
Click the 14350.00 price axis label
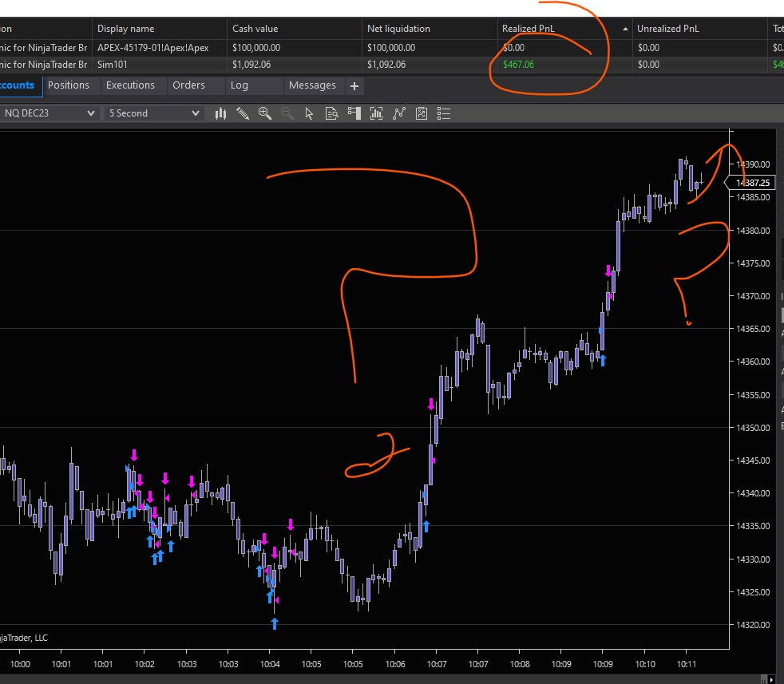point(753,428)
